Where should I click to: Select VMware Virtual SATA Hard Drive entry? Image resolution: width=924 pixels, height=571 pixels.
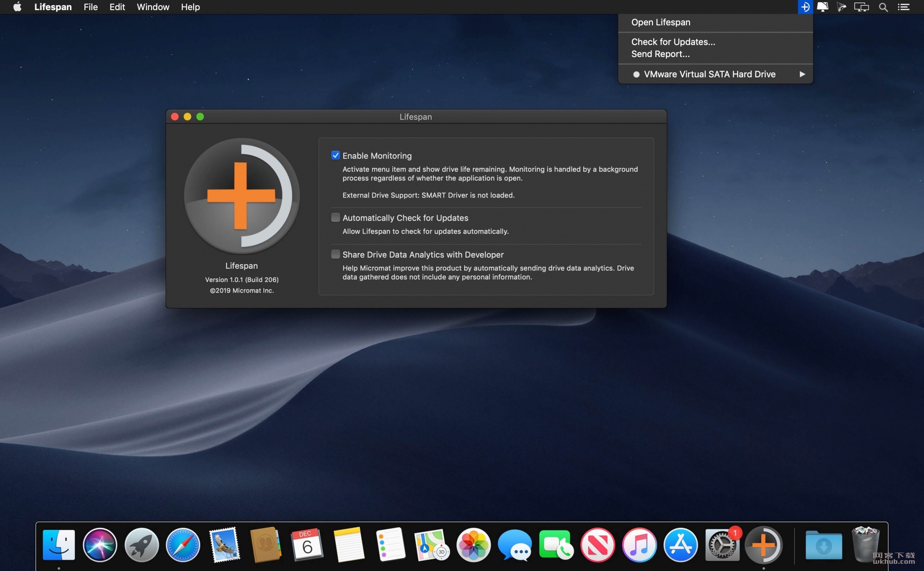click(715, 74)
